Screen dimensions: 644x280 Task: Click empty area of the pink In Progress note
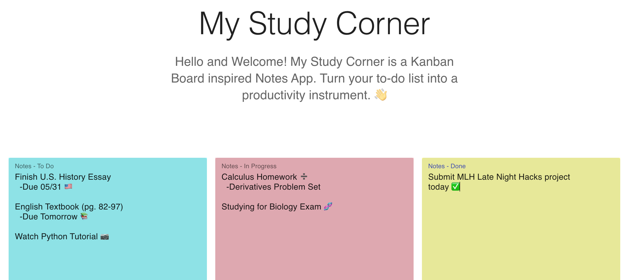[x=314, y=246]
